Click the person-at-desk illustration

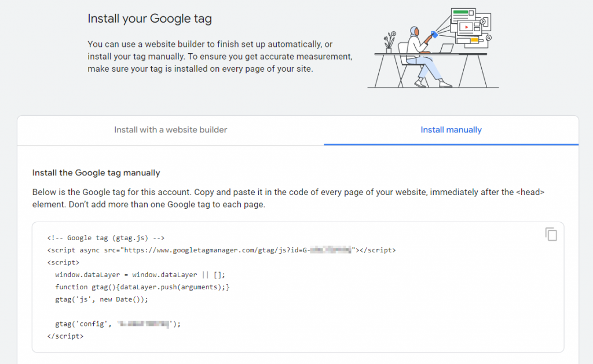433,48
